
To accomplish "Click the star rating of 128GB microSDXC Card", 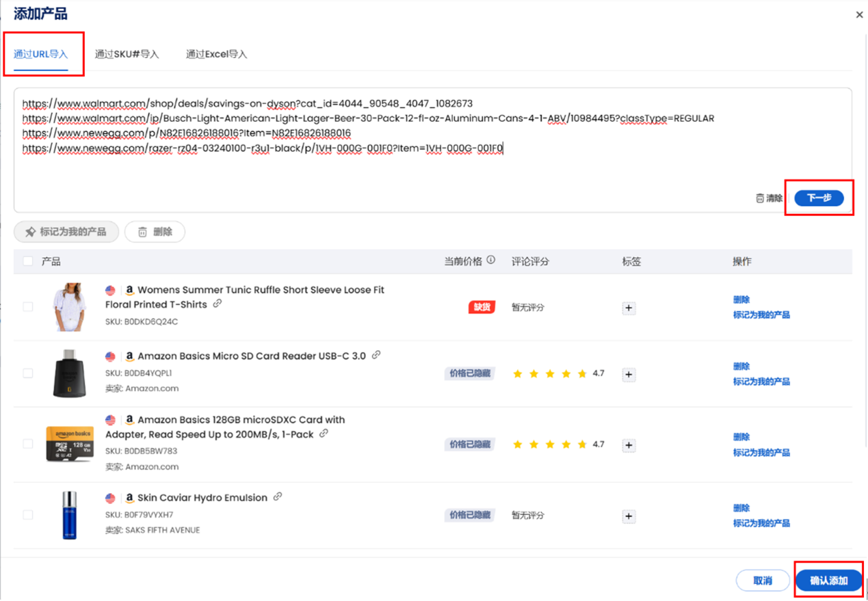I will pos(550,444).
